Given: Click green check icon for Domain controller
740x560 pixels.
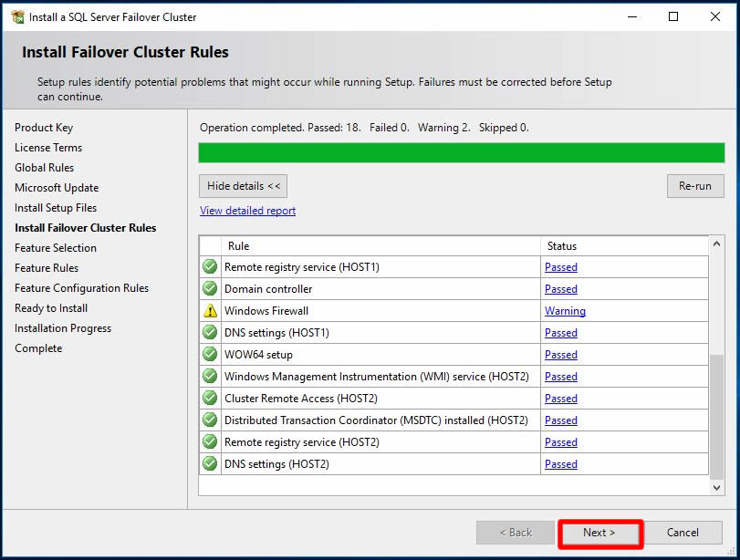Looking at the screenshot, I should click(210, 289).
